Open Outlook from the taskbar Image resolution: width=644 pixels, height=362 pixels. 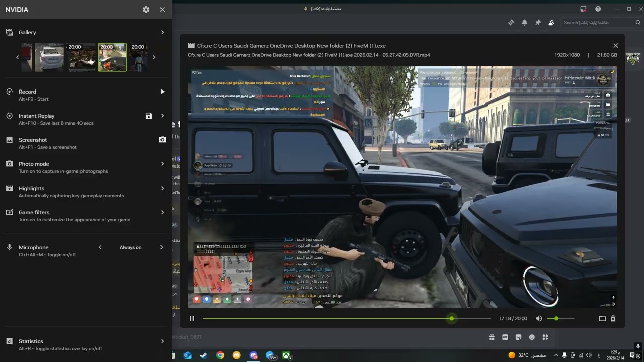pyautogui.click(x=187, y=355)
